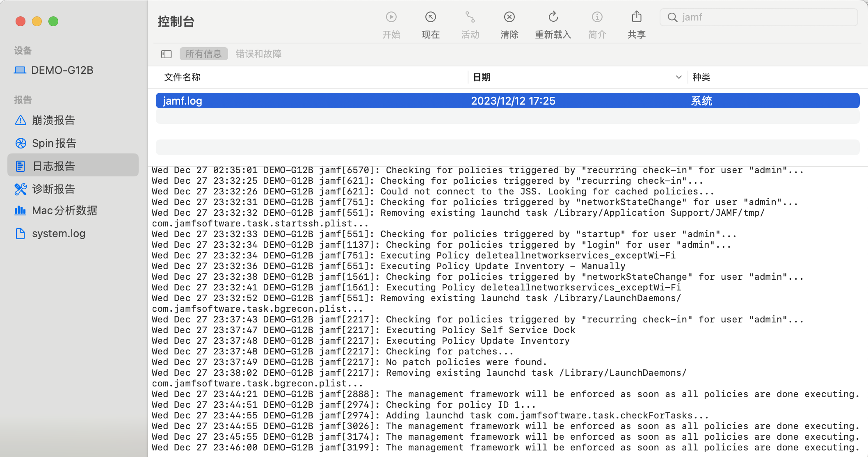Reload the log with 重新载入 icon
The height and width of the screenshot is (457, 868).
[x=553, y=17]
